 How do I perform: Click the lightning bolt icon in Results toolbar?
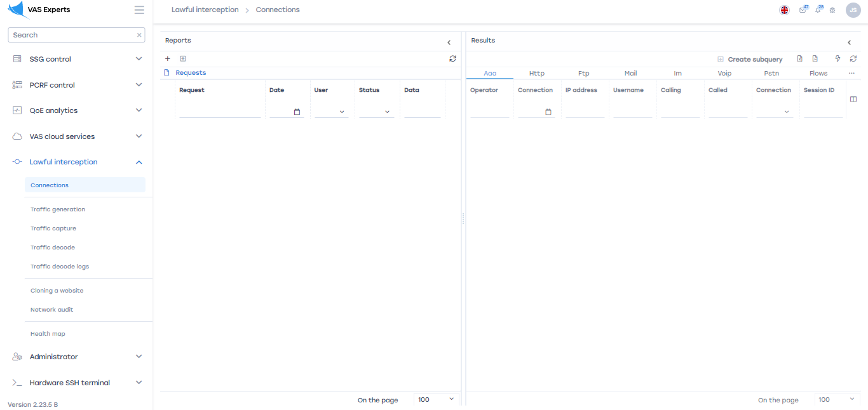point(837,59)
